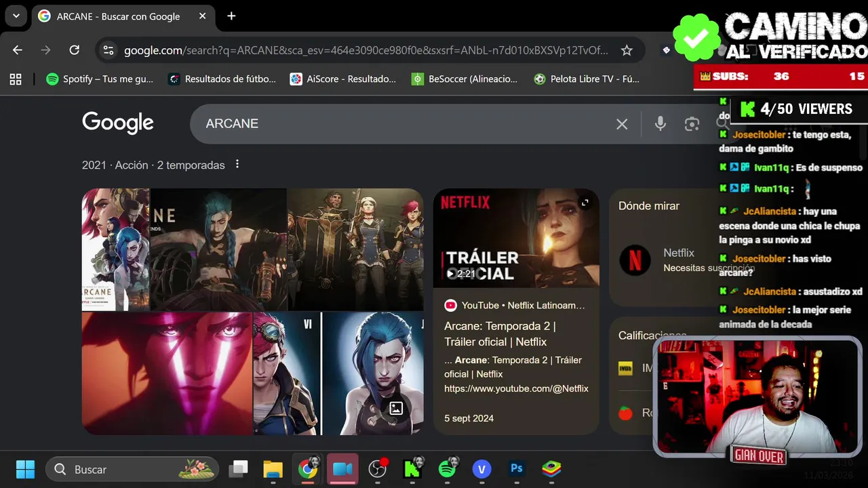
Task: Open a new browser tab
Action: [x=231, y=16]
